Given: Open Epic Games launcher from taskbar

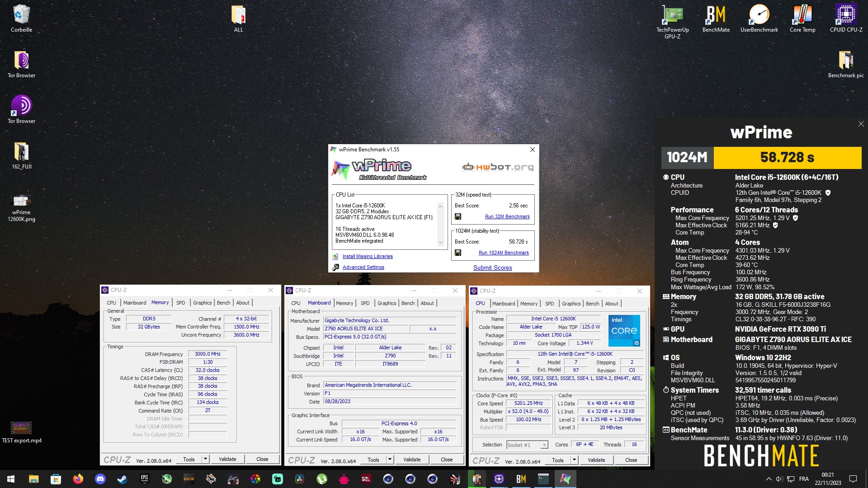Looking at the screenshot, I should [144, 479].
